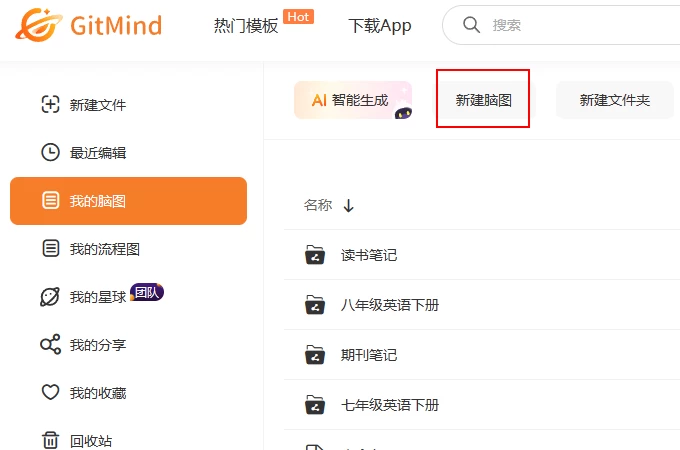The height and width of the screenshot is (450, 680).
Task: Click the 我的流程图 document icon
Action: coord(50,248)
